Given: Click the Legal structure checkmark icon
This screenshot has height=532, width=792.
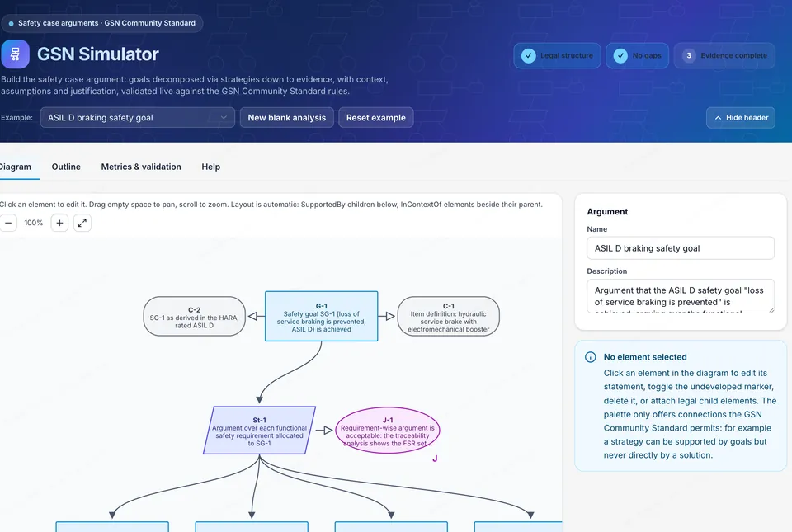Looking at the screenshot, I should coord(528,55).
